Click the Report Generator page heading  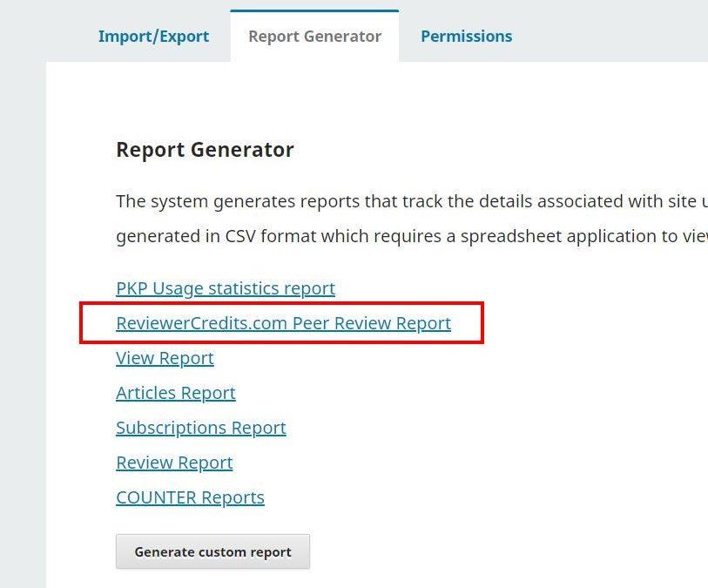[x=205, y=150]
